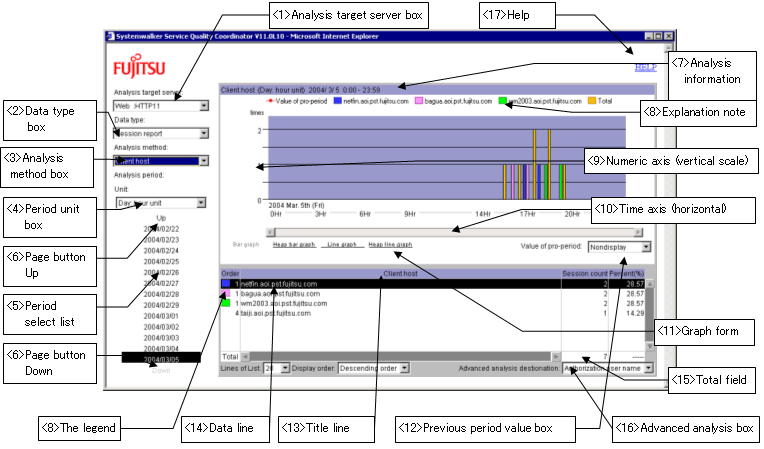Select period date 2004/03/04

[161, 349]
